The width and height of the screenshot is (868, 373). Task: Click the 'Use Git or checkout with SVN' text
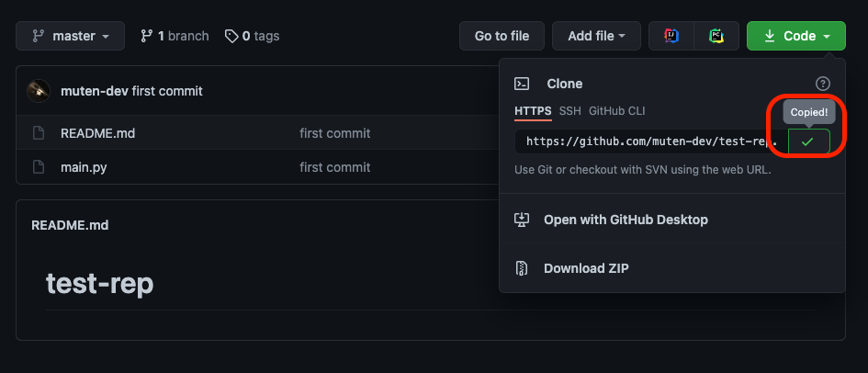[x=643, y=169]
